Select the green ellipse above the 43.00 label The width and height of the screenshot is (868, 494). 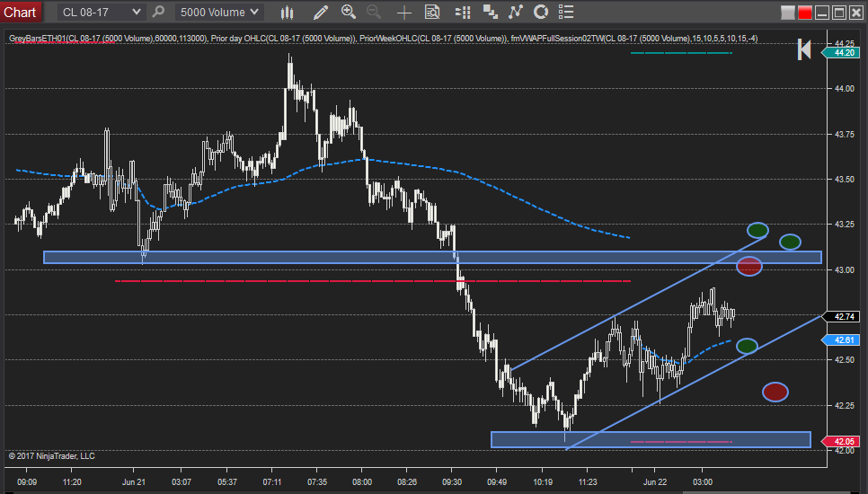click(x=790, y=242)
